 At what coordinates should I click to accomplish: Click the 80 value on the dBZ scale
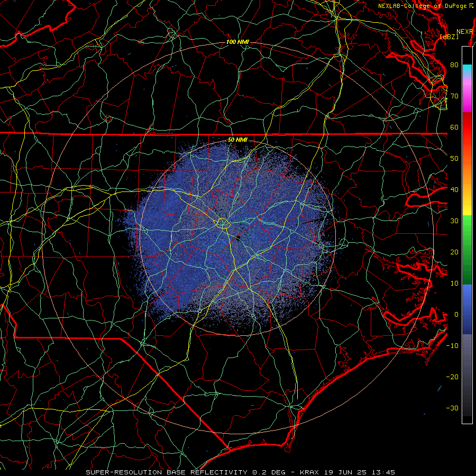454,65
